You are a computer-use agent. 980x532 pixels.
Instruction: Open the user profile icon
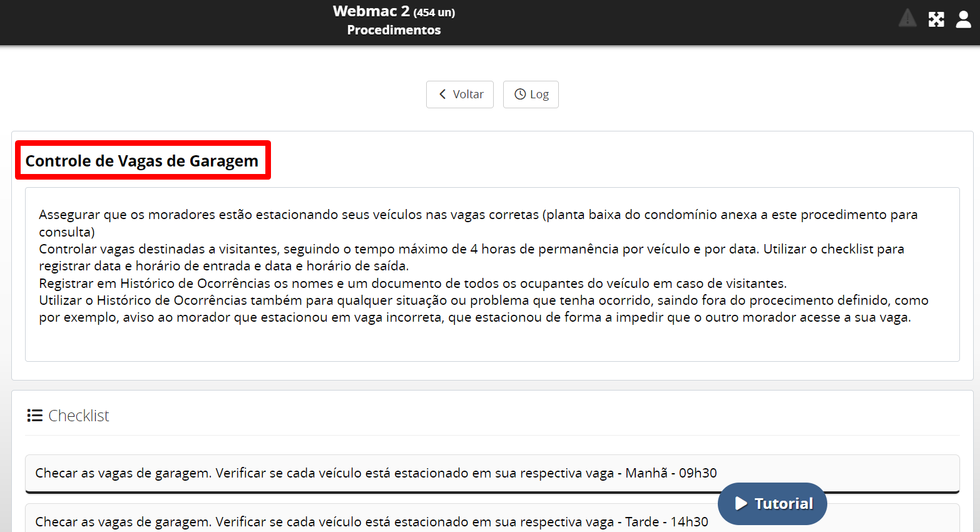click(x=963, y=19)
